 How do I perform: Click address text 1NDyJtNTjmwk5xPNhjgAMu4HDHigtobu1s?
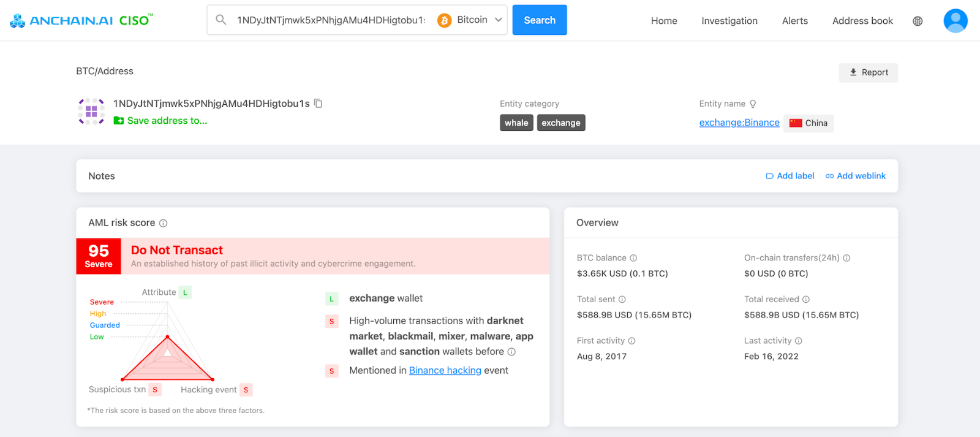coord(211,104)
